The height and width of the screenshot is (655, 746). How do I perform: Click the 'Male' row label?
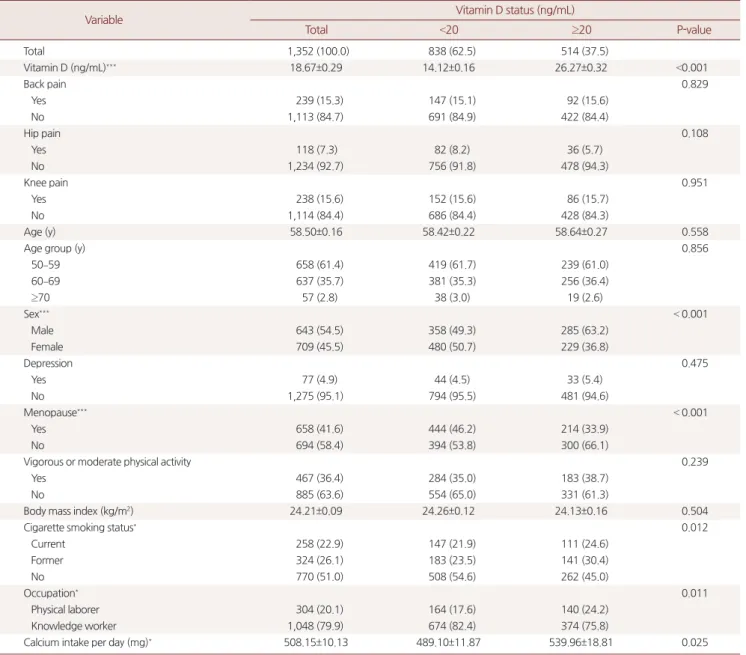tap(42, 330)
